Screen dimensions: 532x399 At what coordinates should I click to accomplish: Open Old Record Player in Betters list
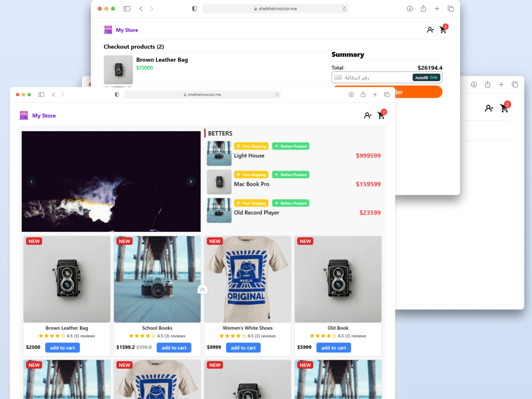click(x=257, y=212)
